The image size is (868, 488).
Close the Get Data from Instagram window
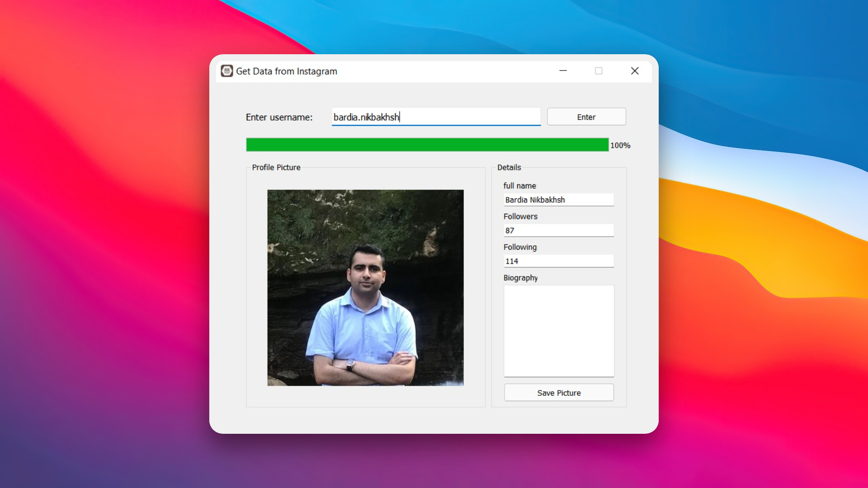pyautogui.click(x=635, y=71)
